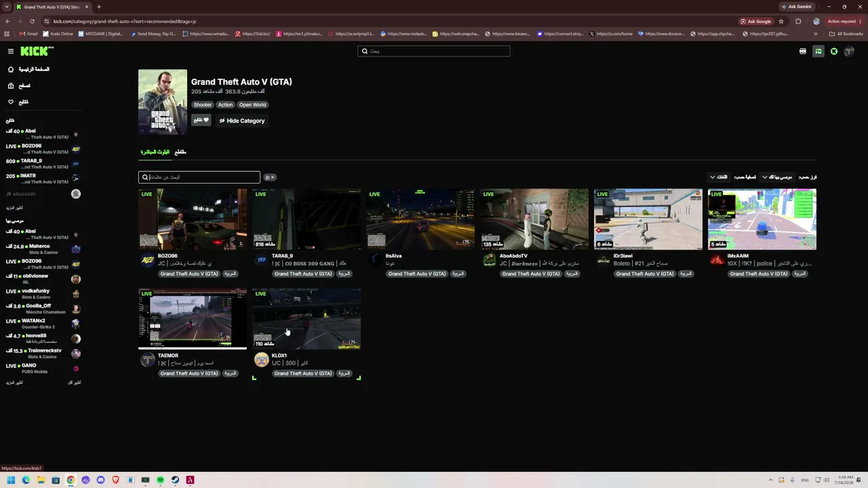Switch to the live streams tab

coord(155,152)
